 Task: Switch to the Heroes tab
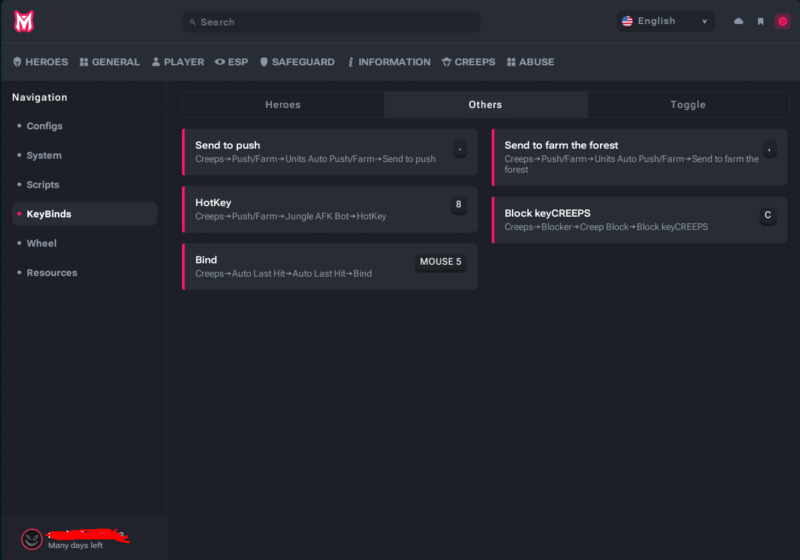point(283,105)
